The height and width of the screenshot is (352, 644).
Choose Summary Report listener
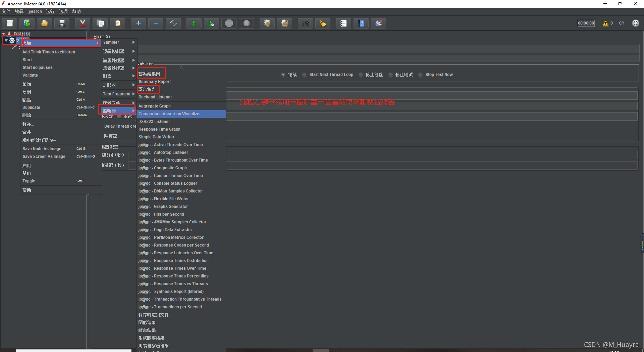181,82
